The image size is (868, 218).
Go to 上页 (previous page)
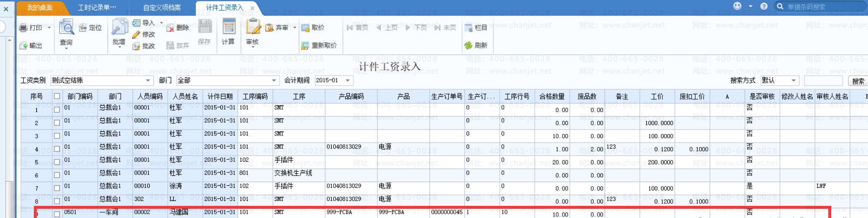[387, 28]
